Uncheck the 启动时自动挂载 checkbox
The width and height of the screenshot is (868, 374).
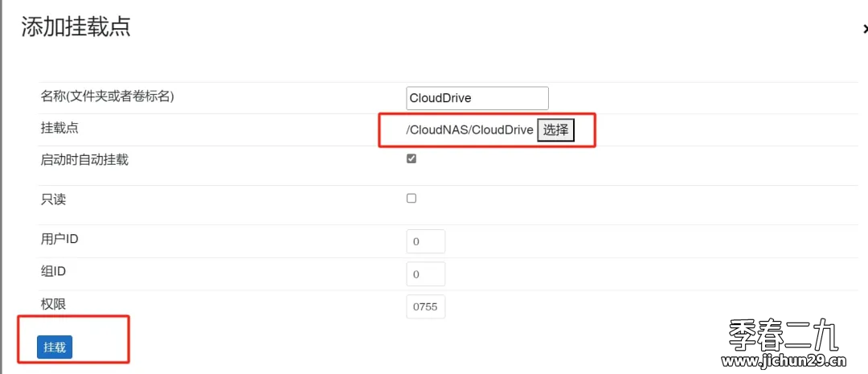pos(411,159)
